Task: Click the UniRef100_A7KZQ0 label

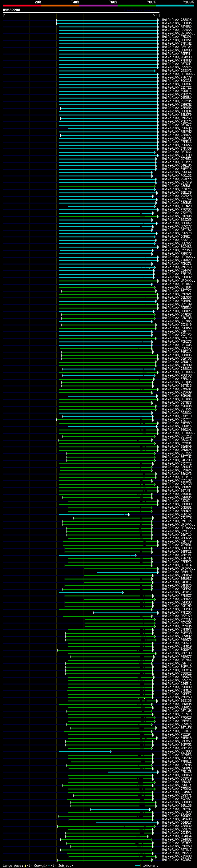Action: click(177, 612)
